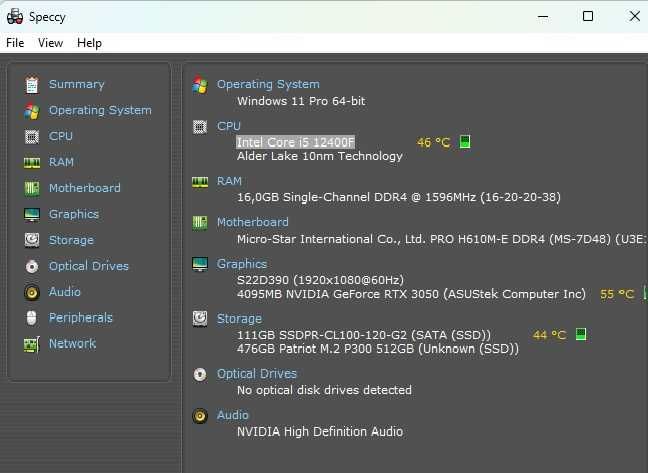This screenshot has width=648, height=473.
Task: Click the Graphics monitor icon in sidebar
Action: (x=32, y=215)
